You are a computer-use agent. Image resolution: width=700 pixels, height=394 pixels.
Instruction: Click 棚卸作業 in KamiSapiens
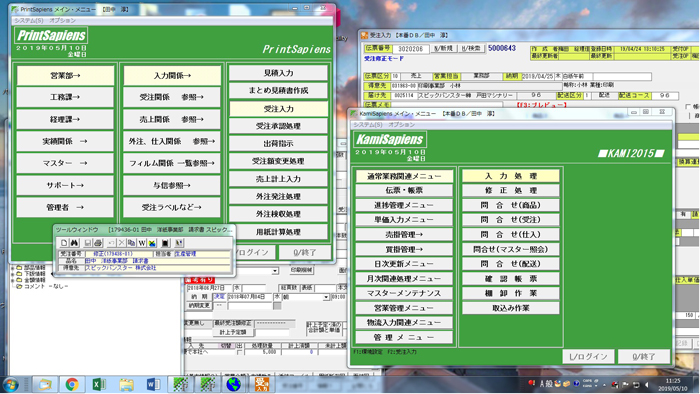[511, 293]
